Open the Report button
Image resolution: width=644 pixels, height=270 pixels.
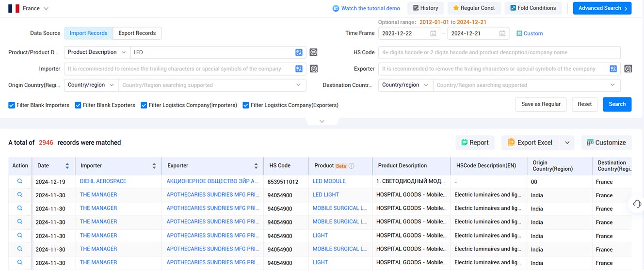(x=475, y=143)
